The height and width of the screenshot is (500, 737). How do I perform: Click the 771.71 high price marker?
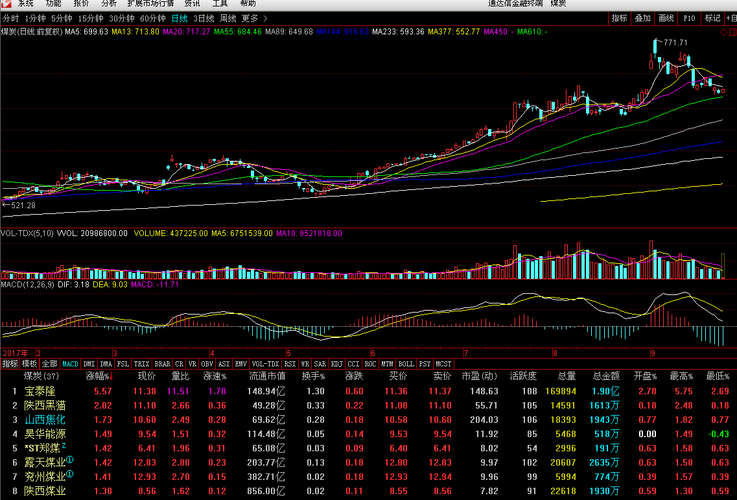tap(675, 43)
